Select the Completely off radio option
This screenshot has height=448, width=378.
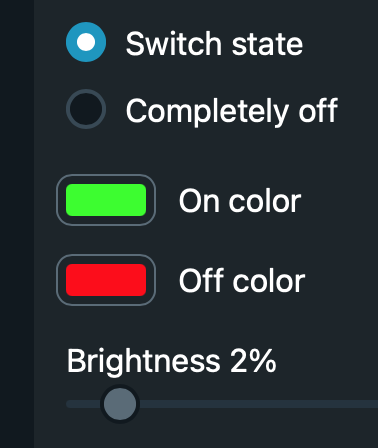pos(86,109)
